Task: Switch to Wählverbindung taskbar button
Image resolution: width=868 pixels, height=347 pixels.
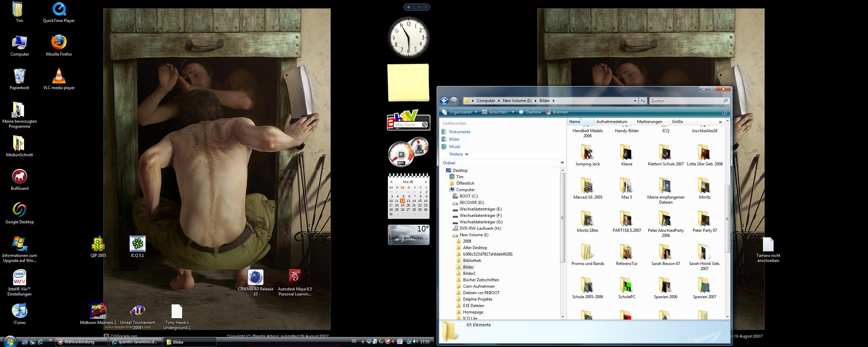Action: (81, 342)
